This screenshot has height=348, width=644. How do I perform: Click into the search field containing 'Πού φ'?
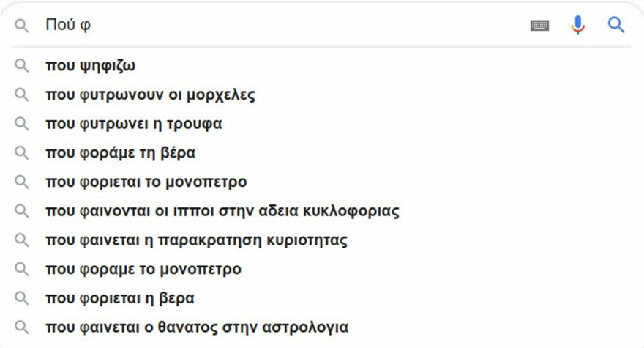click(283, 25)
